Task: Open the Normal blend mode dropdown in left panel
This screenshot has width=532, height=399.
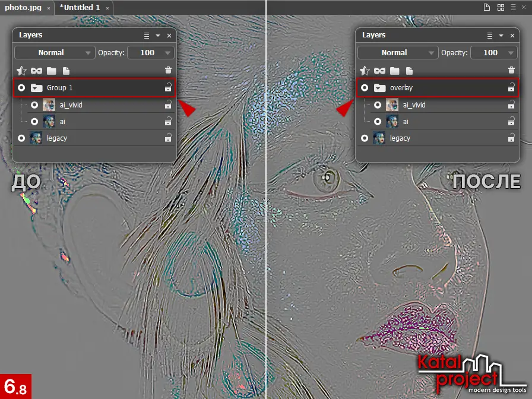Action: [55, 53]
